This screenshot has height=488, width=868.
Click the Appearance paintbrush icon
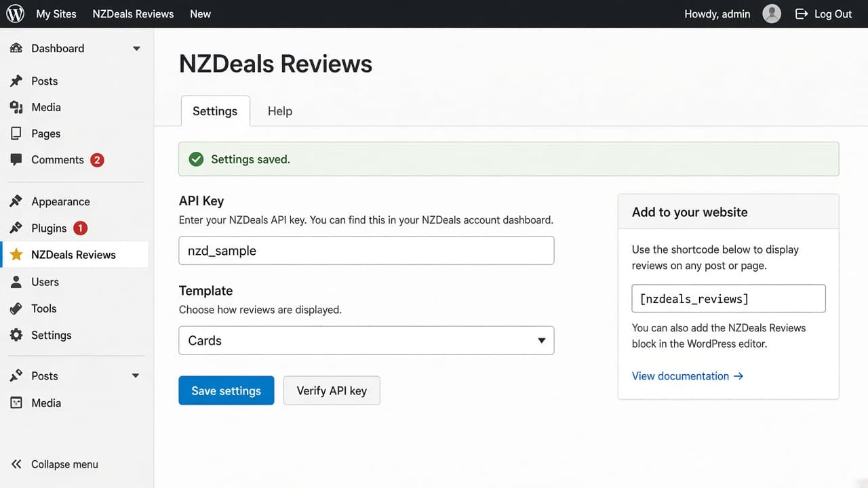[16, 201]
